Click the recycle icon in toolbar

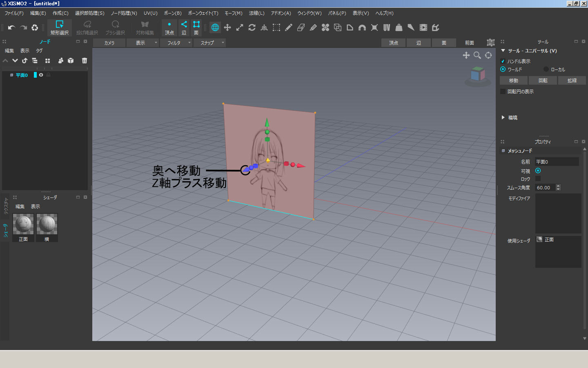coord(35,27)
